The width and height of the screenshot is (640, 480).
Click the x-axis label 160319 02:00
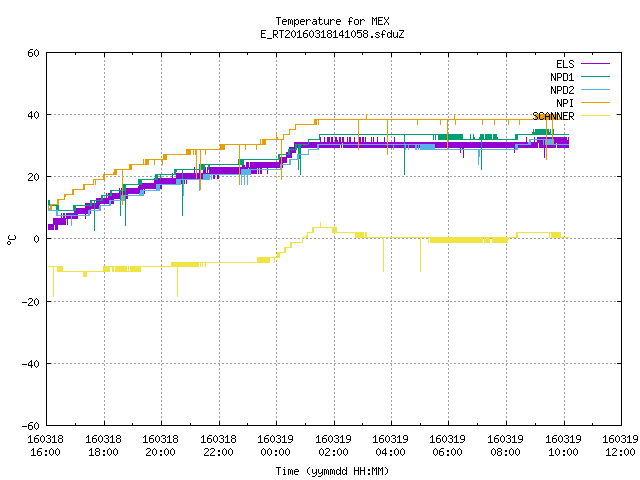tap(334, 446)
